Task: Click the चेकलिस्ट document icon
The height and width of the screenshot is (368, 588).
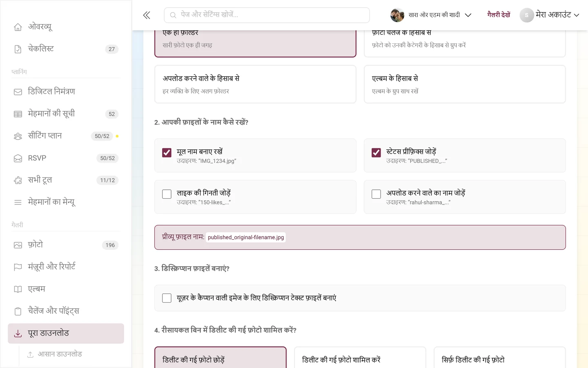Action: [18, 49]
